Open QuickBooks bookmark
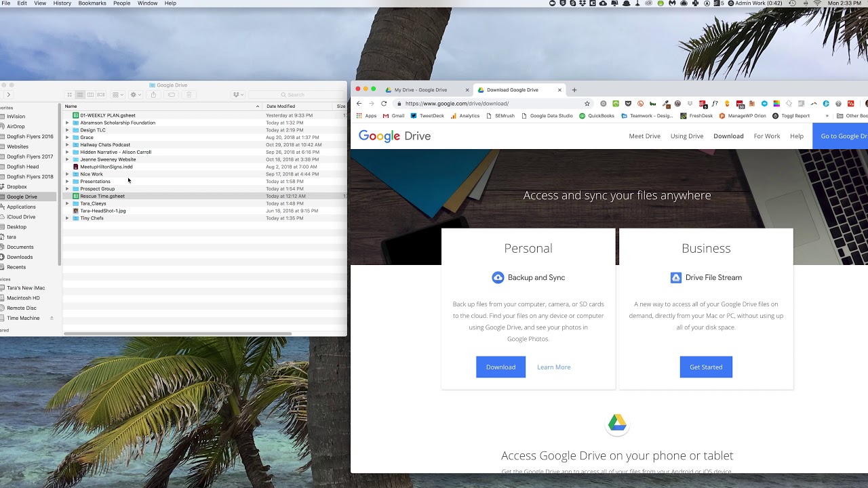 (x=597, y=116)
